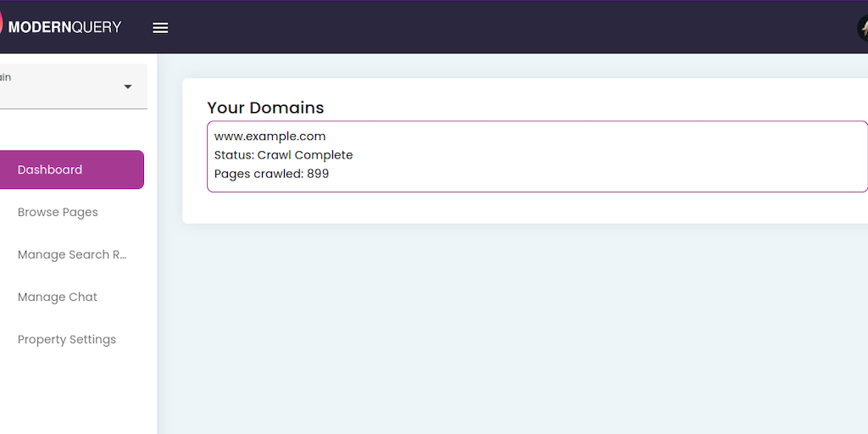Click the 'www.example.com' domain text
The height and width of the screenshot is (434, 868).
(x=270, y=136)
